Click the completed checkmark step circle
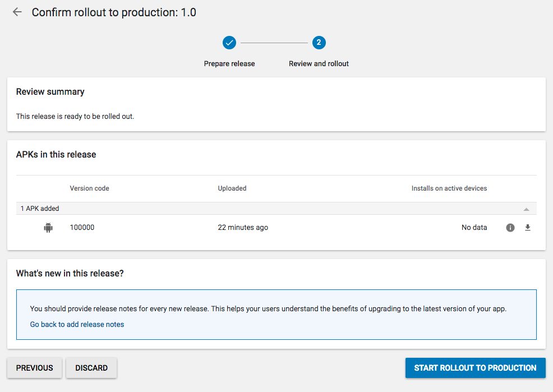Viewport: 553px width, 392px height. [229, 43]
